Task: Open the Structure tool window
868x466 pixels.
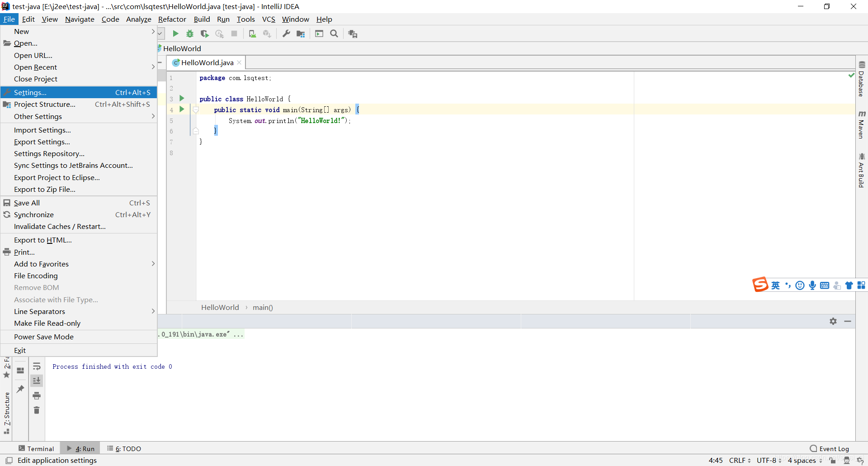Action: [6, 413]
